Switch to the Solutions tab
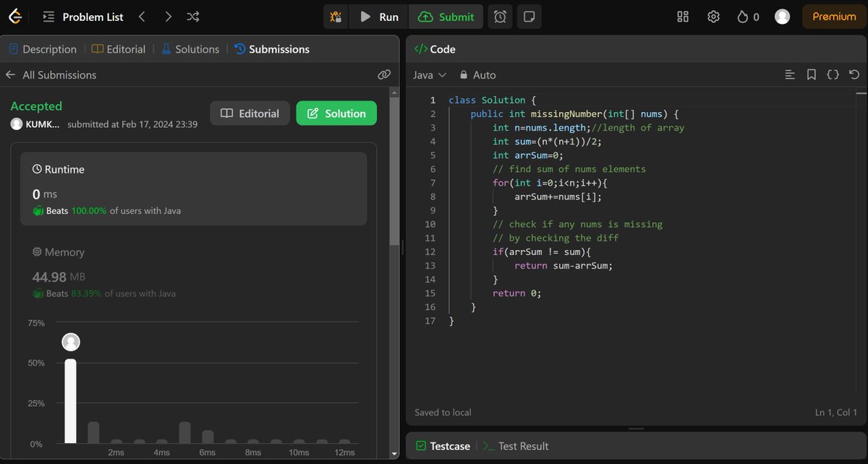The height and width of the screenshot is (464, 868). click(190, 49)
